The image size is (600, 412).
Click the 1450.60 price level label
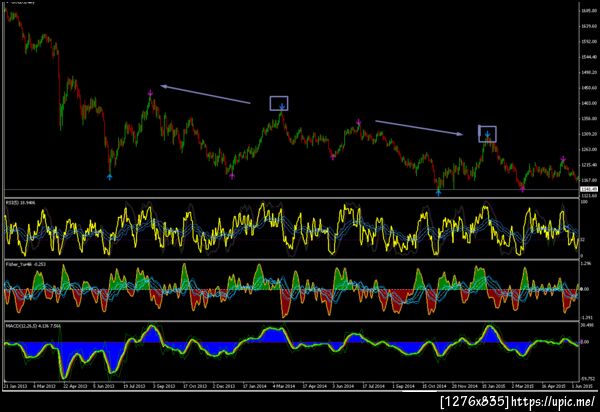click(x=589, y=88)
